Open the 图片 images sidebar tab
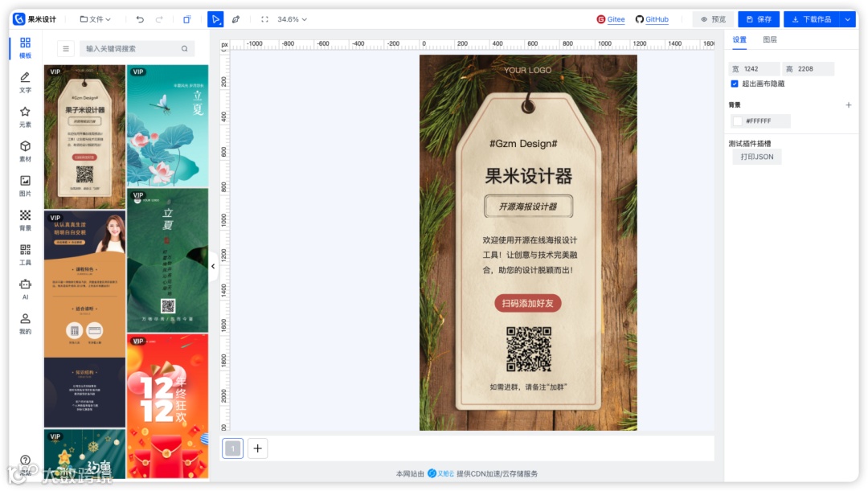This screenshot has height=491, width=868. pyautogui.click(x=25, y=186)
